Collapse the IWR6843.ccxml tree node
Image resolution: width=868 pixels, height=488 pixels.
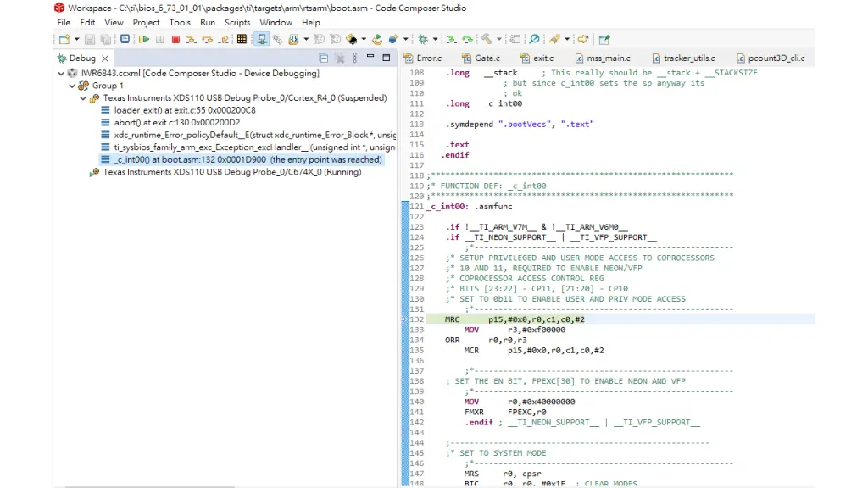coord(61,73)
